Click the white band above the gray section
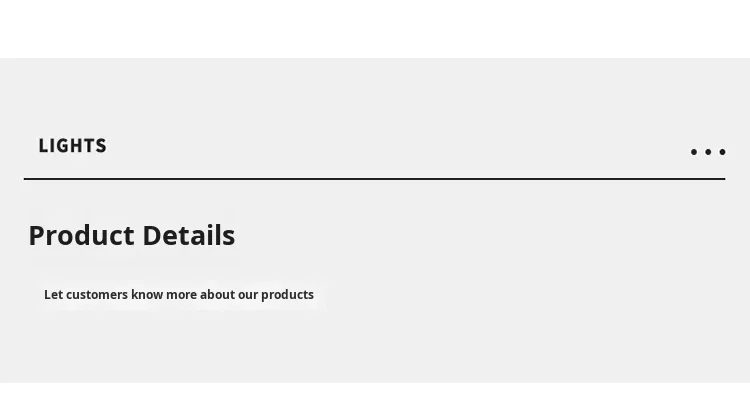750x418 pixels. 374,28
